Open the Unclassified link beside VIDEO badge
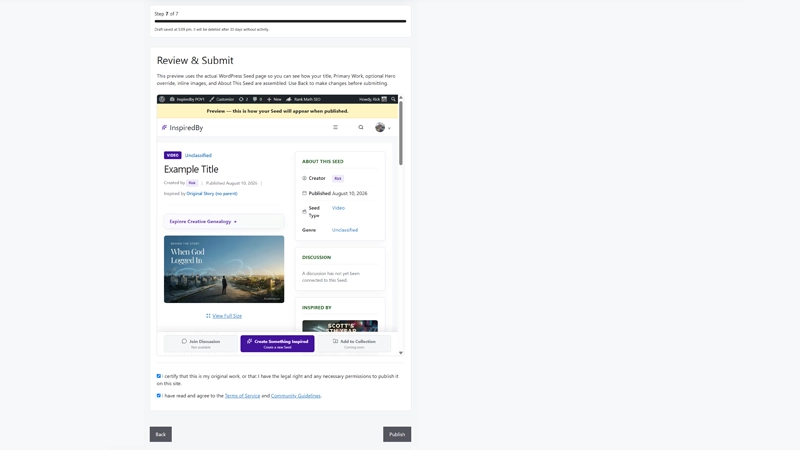800x450 pixels. [x=198, y=155]
